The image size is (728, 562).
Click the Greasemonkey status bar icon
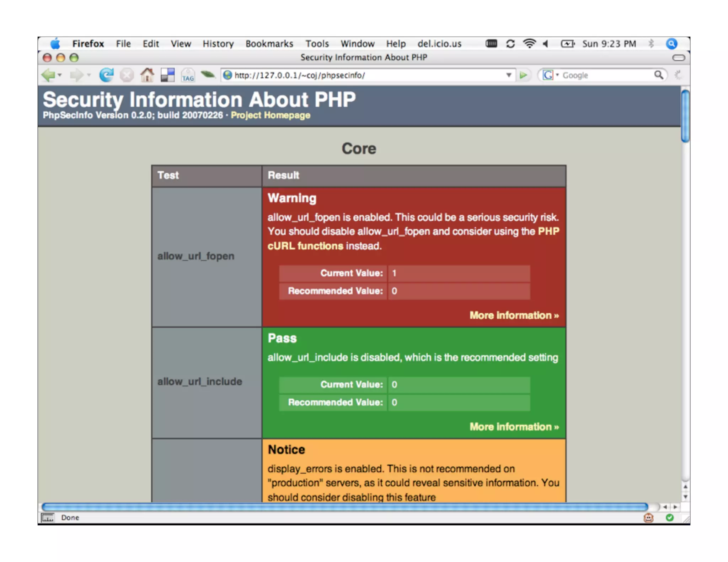pyautogui.click(x=648, y=518)
